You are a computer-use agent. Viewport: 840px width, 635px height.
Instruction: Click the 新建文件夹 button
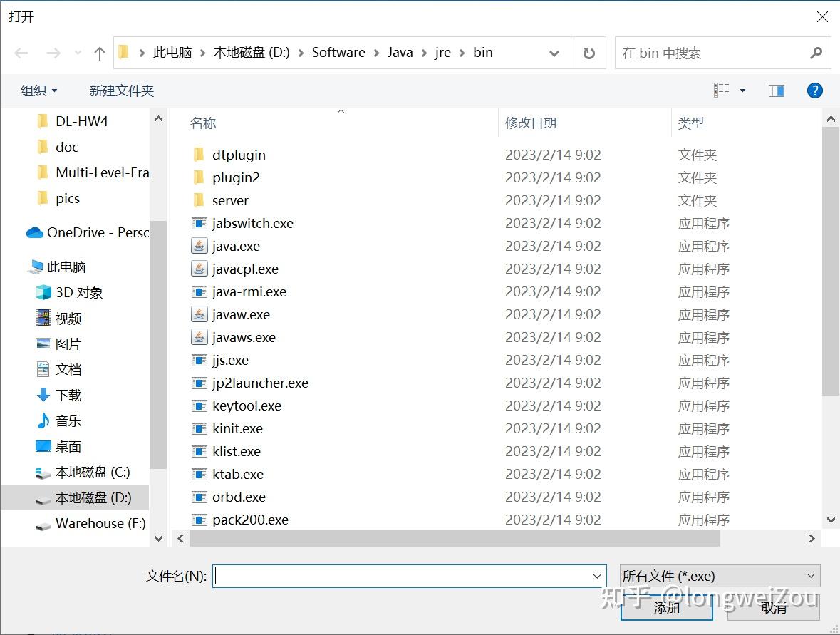point(122,91)
